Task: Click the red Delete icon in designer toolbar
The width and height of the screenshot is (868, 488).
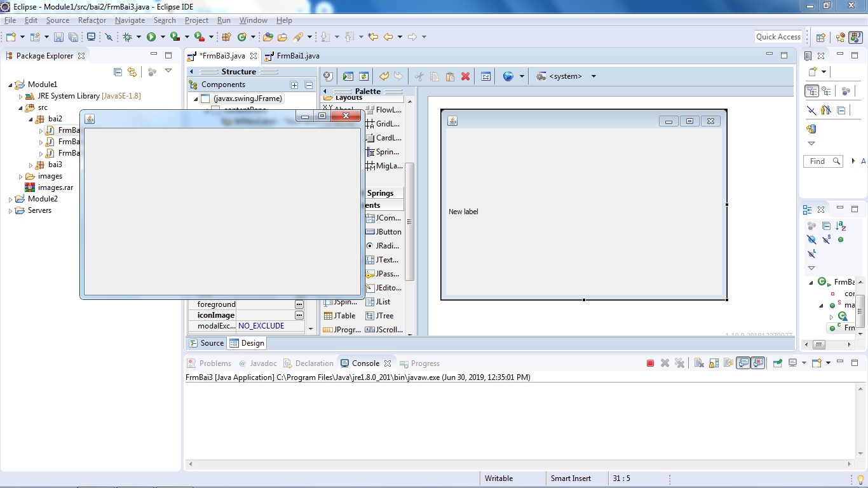Action: pos(465,76)
